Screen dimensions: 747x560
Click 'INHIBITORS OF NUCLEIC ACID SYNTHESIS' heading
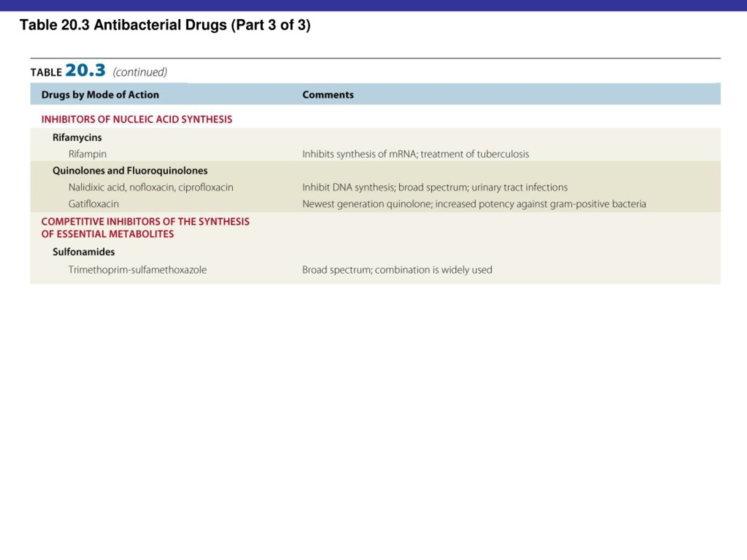tap(137, 119)
